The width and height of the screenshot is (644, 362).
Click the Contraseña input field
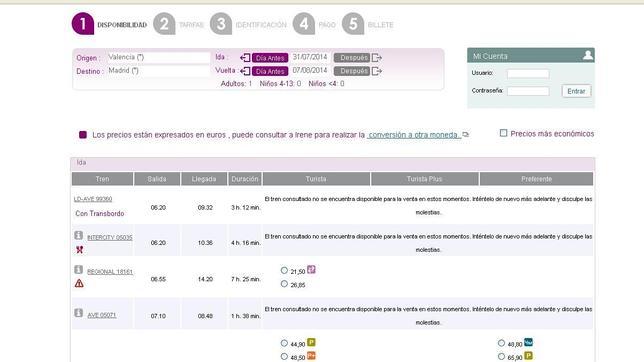(x=528, y=91)
